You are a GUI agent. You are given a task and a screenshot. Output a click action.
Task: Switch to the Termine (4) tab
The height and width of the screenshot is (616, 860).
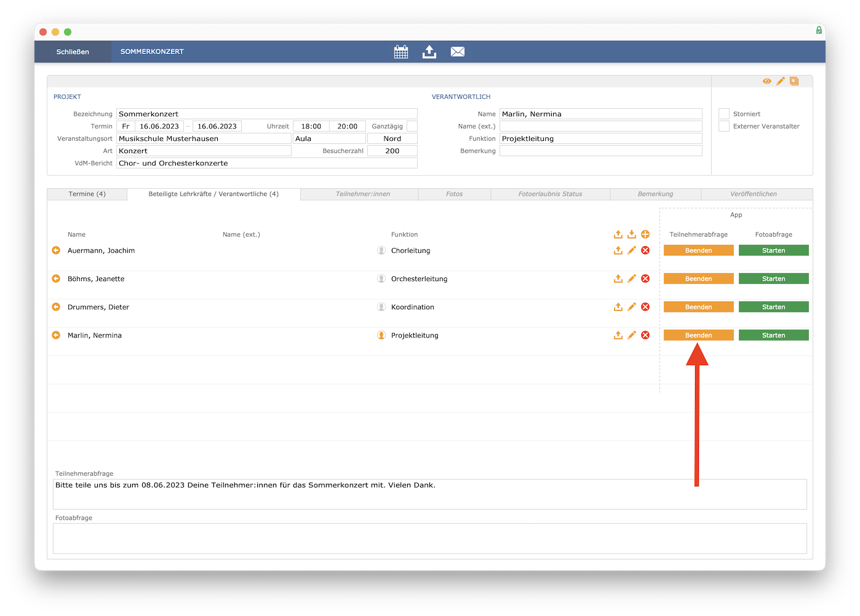pos(87,194)
